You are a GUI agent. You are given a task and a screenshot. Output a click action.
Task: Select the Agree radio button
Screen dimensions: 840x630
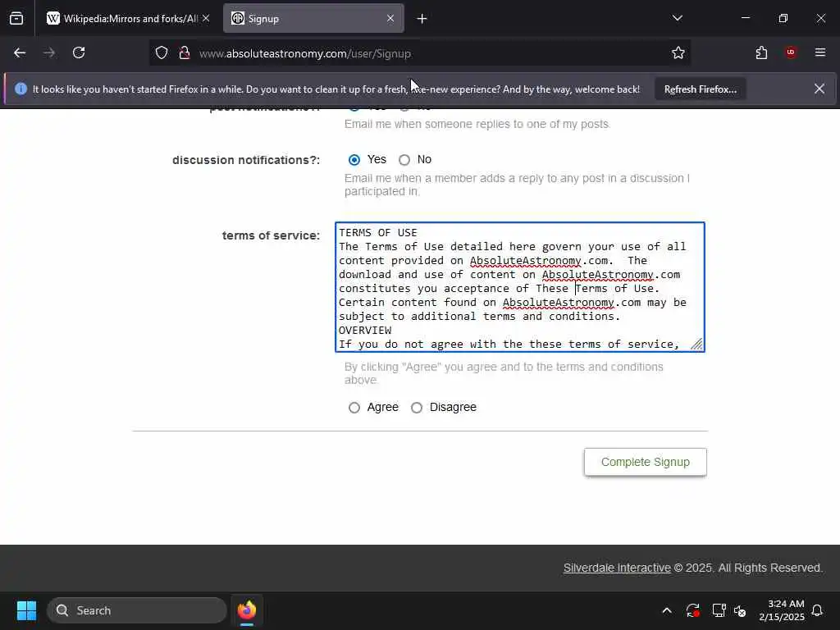point(354,408)
